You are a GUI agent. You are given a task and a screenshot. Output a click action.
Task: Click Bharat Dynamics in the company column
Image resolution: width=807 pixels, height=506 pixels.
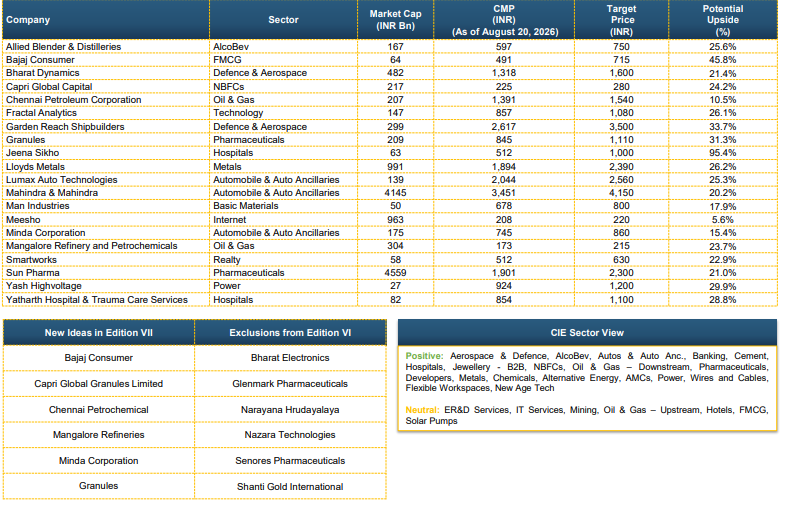click(43, 73)
